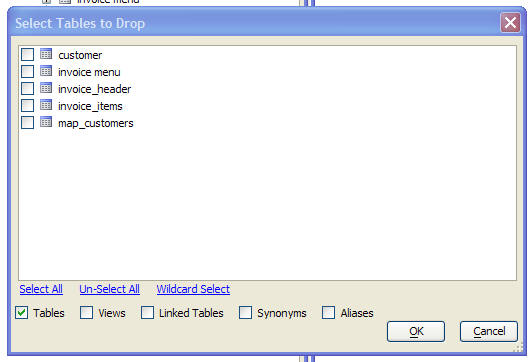The image size is (530, 362).
Task: Enable the Linked Tables checkbox
Action: 147,313
